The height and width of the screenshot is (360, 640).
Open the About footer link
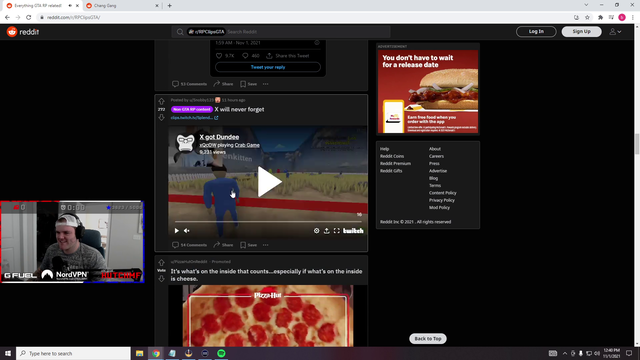(x=435, y=149)
